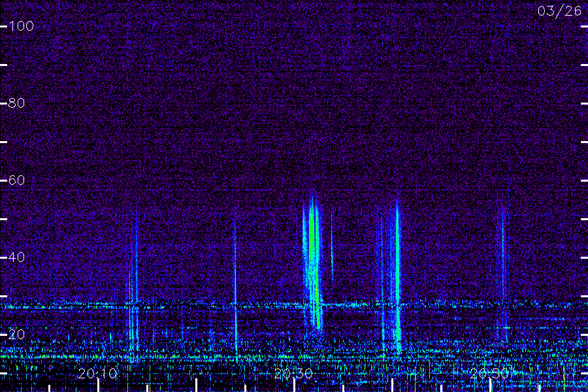Click the 03/26 date label

[559, 11]
